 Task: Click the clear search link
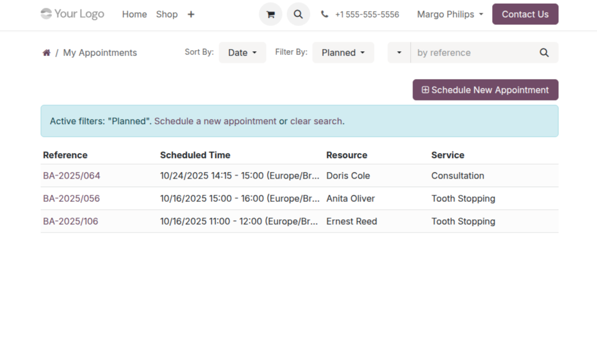[316, 121]
